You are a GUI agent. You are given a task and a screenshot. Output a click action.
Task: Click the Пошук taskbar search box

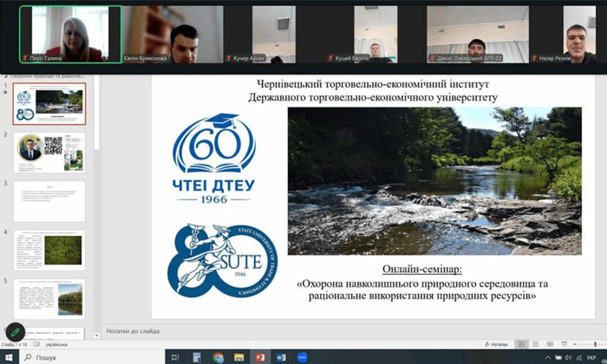coord(92,357)
